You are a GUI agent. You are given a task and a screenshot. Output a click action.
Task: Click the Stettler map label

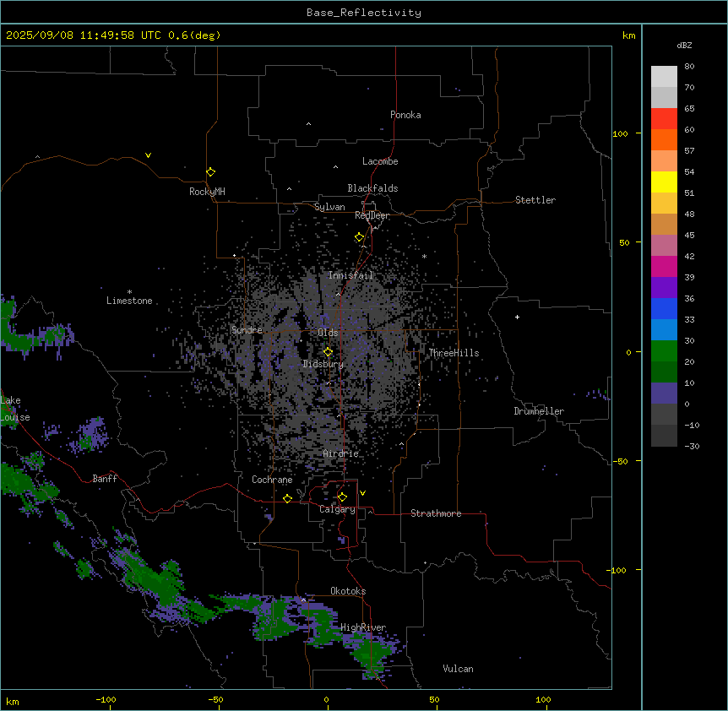(535, 200)
